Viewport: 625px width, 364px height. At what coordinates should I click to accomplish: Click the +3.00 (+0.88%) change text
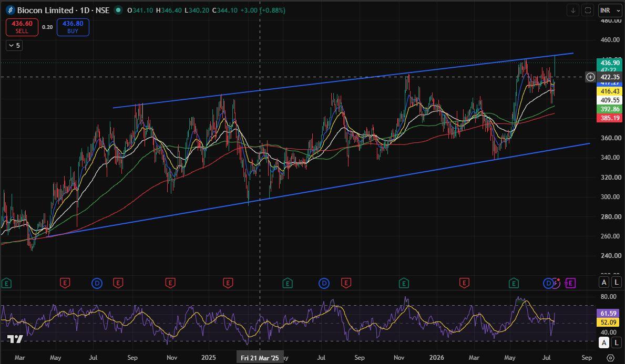(x=263, y=11)
